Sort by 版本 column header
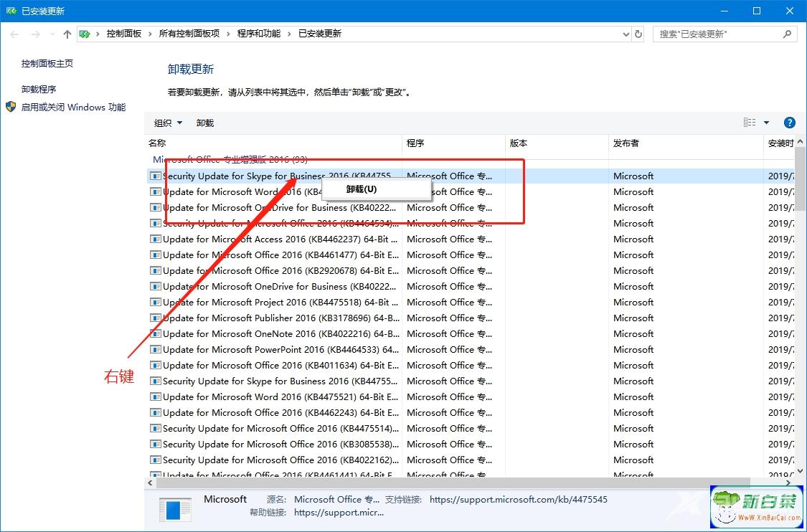Viewport: 807px width, 532px height. click(x=557, y=143)
